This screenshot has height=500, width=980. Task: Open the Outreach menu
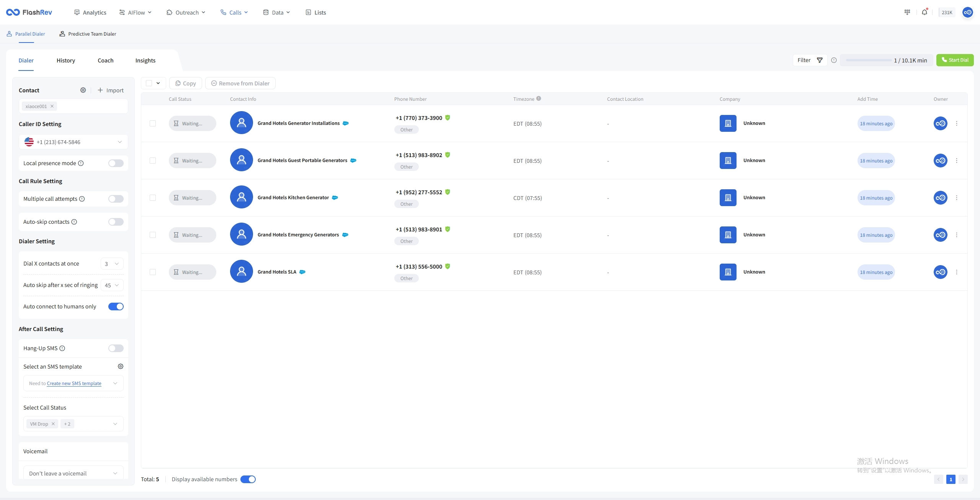click(186, 12)
